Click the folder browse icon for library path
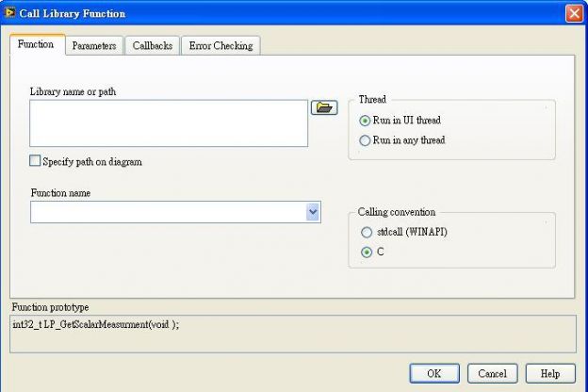Image resolution: width=588 pixels, height=392 pixels. (x=324, y=107)
